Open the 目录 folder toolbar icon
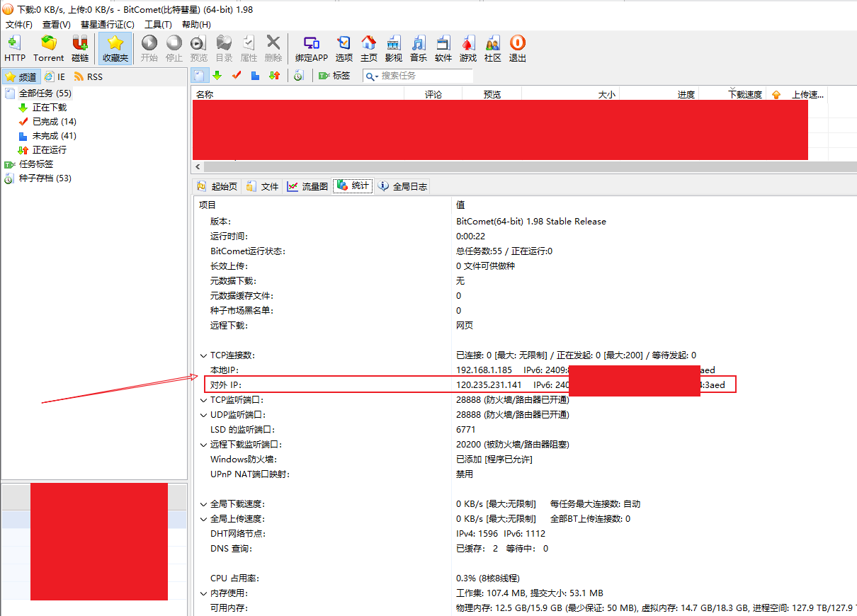Screen dimensions: 857x616 [224, 48]
